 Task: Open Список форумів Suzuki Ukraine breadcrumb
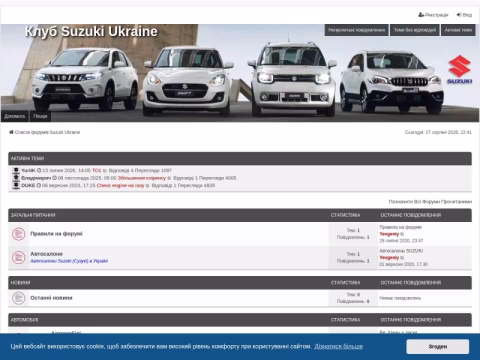click(47, 132)
